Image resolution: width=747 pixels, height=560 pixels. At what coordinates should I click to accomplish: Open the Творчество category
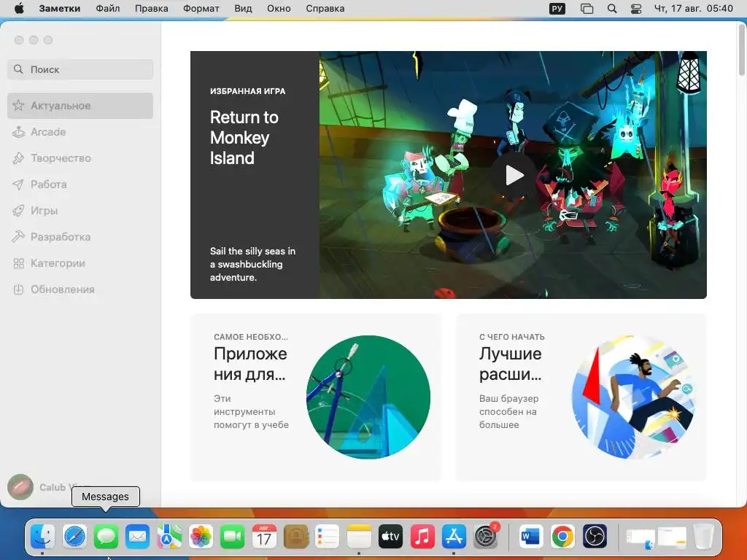(x=80, y=158)
